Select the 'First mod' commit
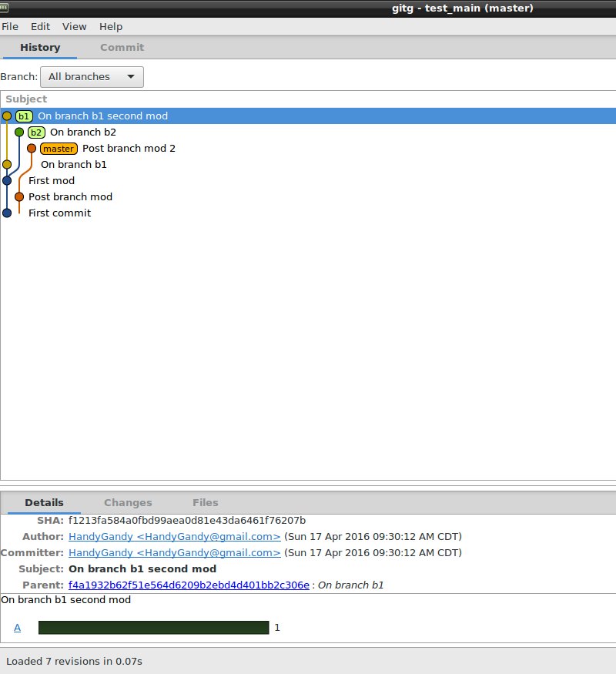 pos(308,180)
